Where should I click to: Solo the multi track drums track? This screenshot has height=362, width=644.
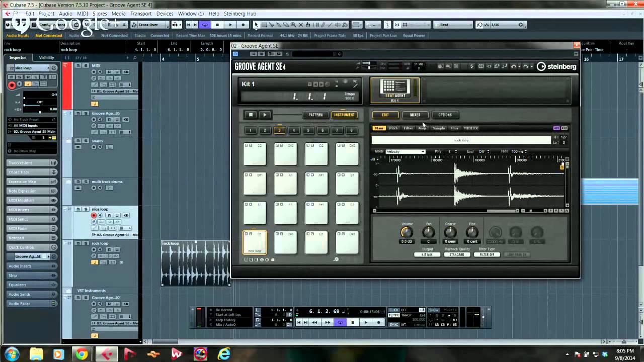tap(86, 182)
